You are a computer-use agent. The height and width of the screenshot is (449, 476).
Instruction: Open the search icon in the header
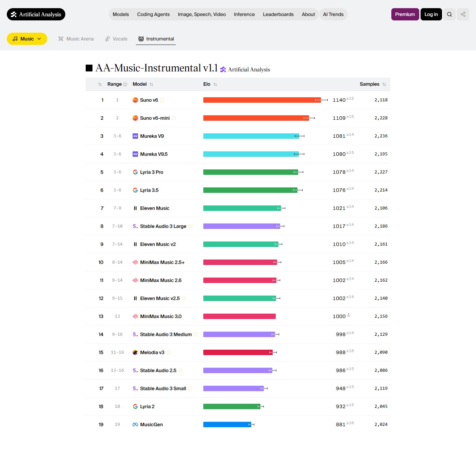pyautogui.click(x=449, y=14)
